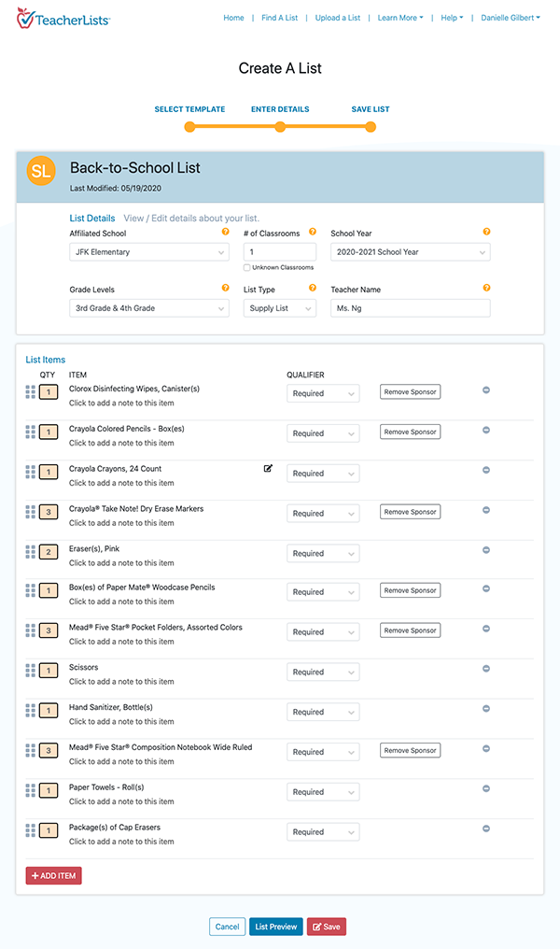Image resolution: width=560 pixels, height=949 pixels.
Task: Click the orange SL list avatar
Action: (x=41, y=171)
